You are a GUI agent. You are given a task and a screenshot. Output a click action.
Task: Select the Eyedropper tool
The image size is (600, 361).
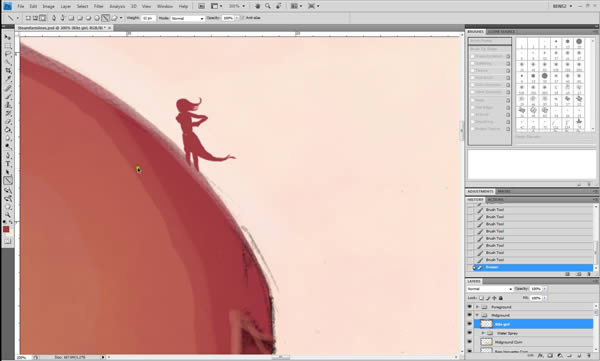coord(8,79)
